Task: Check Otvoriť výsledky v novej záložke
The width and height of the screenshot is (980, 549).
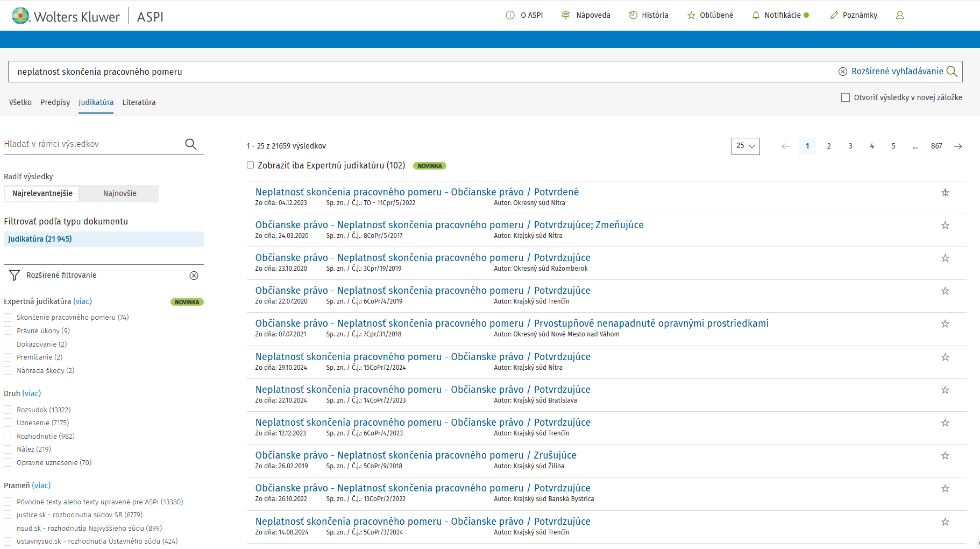Action: point(845,97)
